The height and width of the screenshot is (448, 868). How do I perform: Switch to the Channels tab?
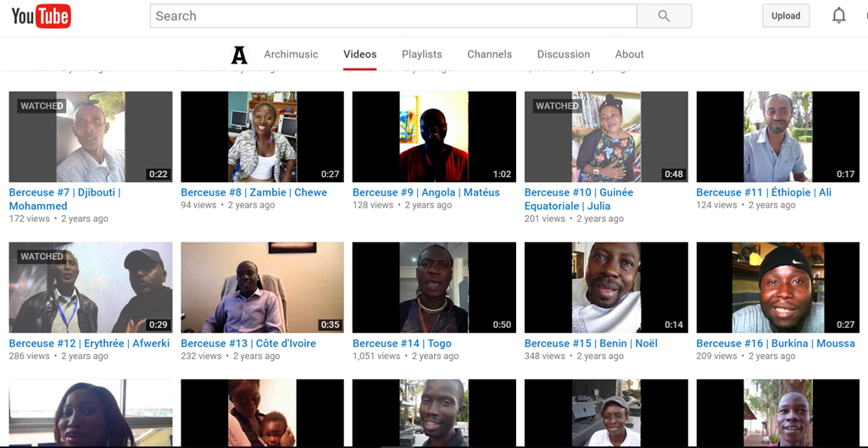[489, 54]
